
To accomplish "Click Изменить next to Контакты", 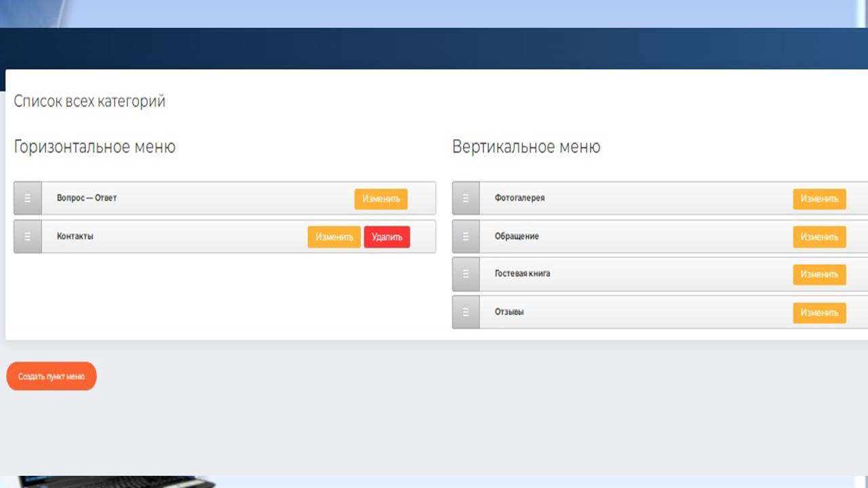I will pos(334,237).
